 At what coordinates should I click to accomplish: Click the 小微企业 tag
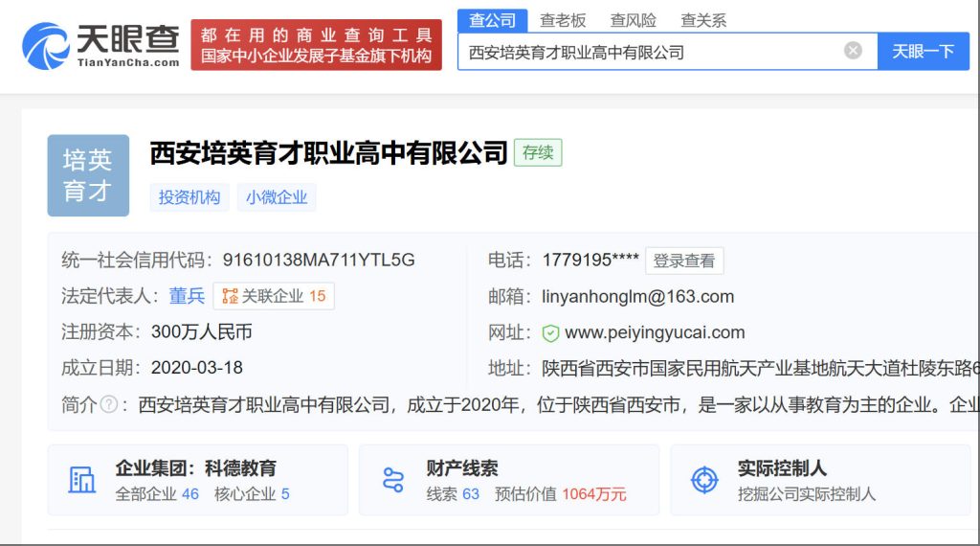(x=277, y=197)
